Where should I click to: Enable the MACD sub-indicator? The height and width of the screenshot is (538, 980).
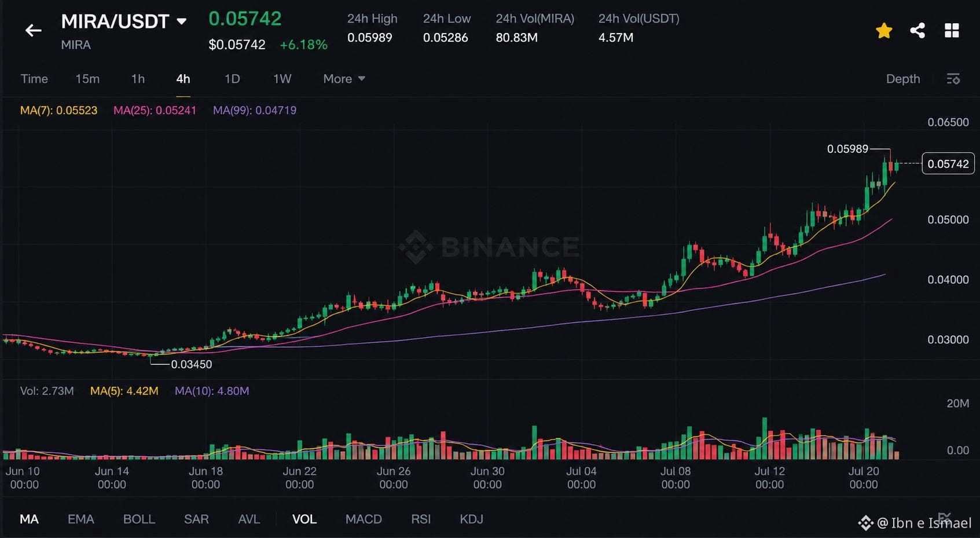(364, 519)
